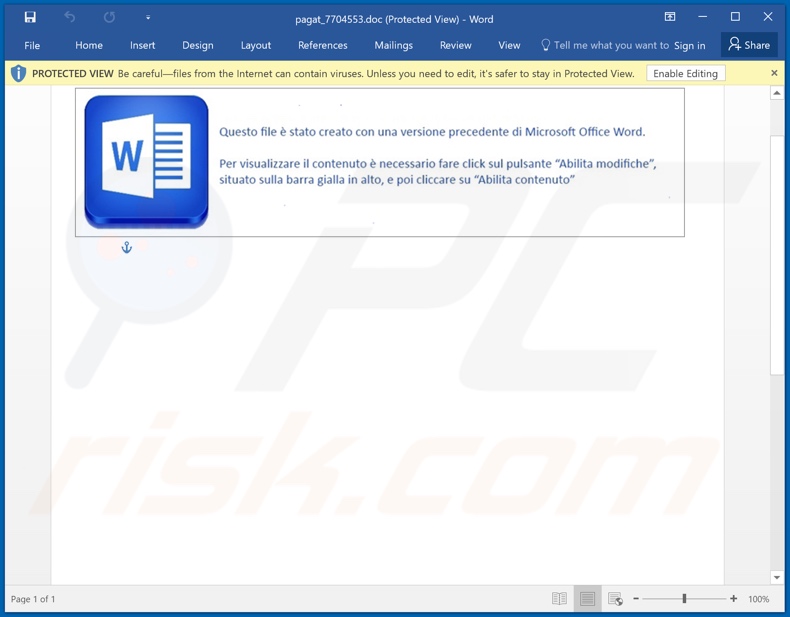Click the Word logo image in the document
790x617 pixels.
point(146,162)
